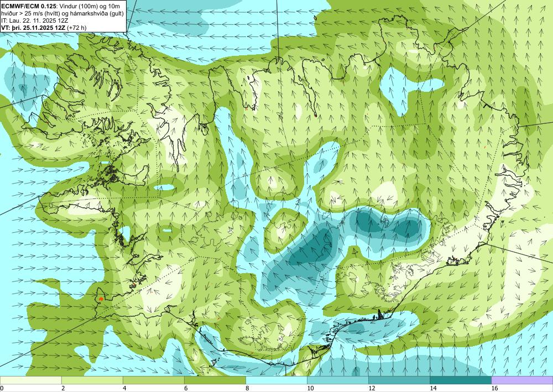Click the legend scale label '16'
This screenshot has width=553, height=392.
494,388
